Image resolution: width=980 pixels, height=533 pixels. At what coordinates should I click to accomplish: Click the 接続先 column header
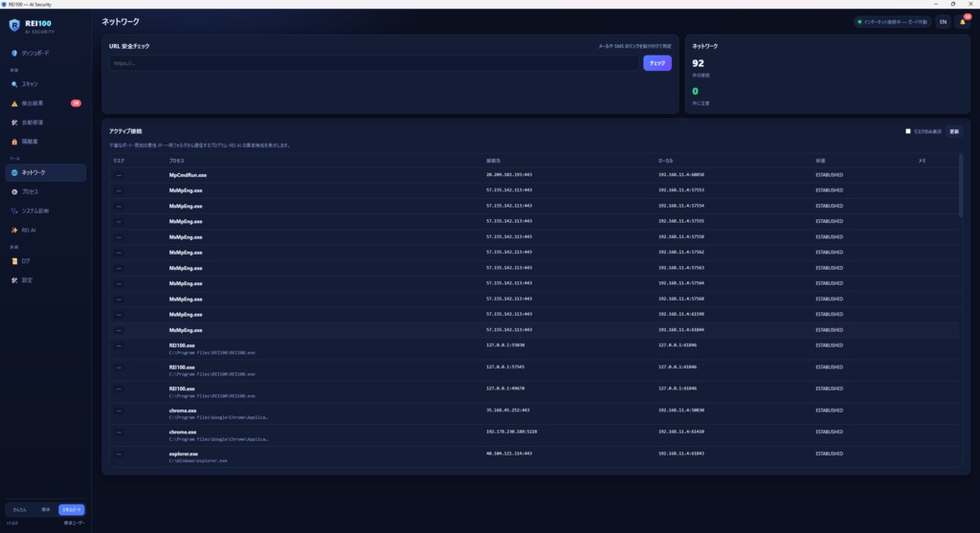pyautogui.click(x=493, y=161)
